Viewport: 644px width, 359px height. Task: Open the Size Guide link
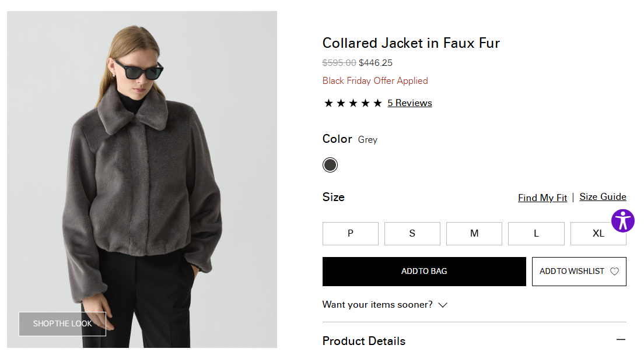pos(603,197)
